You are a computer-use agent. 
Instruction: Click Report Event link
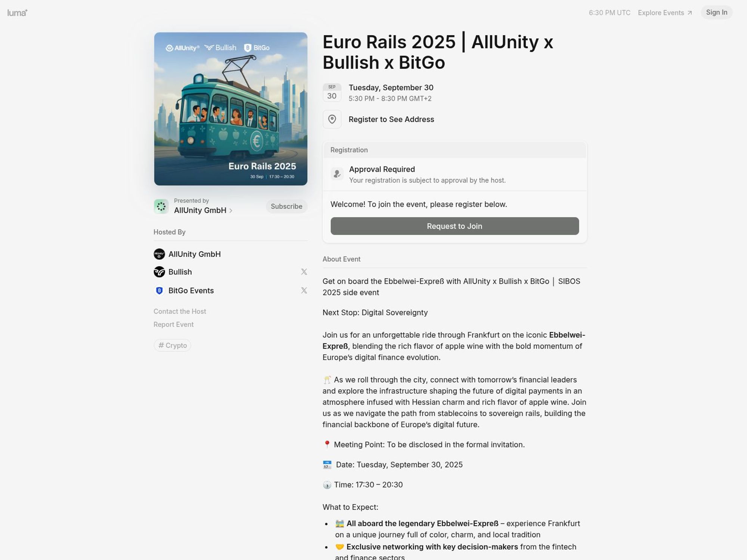click(x=173, y=324)
